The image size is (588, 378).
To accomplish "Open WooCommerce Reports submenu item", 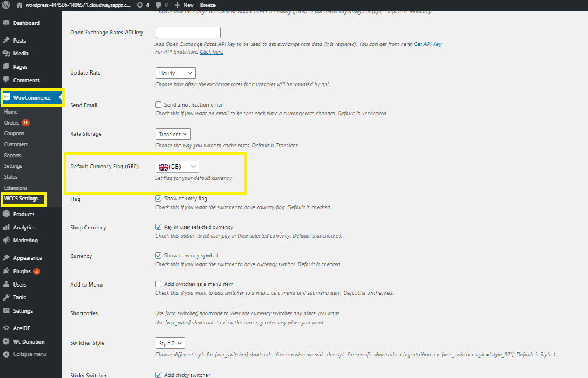I will (x=12, y=155).
